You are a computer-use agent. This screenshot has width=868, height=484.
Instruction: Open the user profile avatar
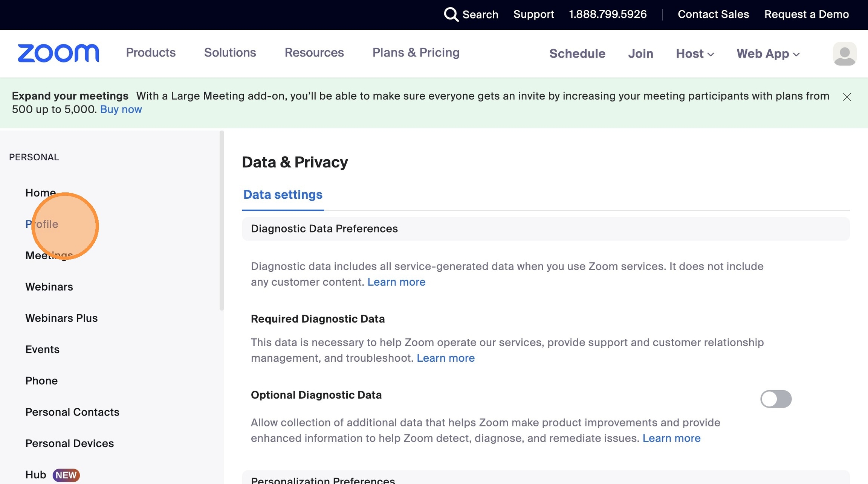point(844,53)
